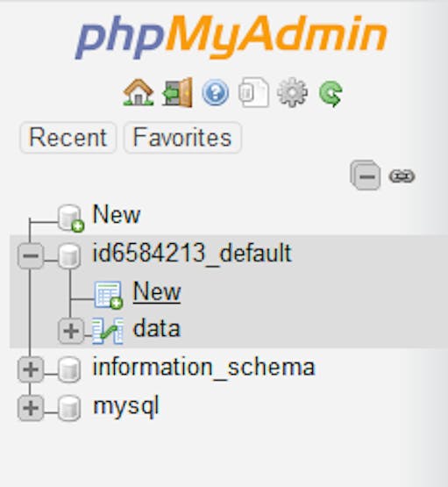Click underlined New table link
Image resolution: width=448 pixels, height=487 pixels.
click(157, 291)
